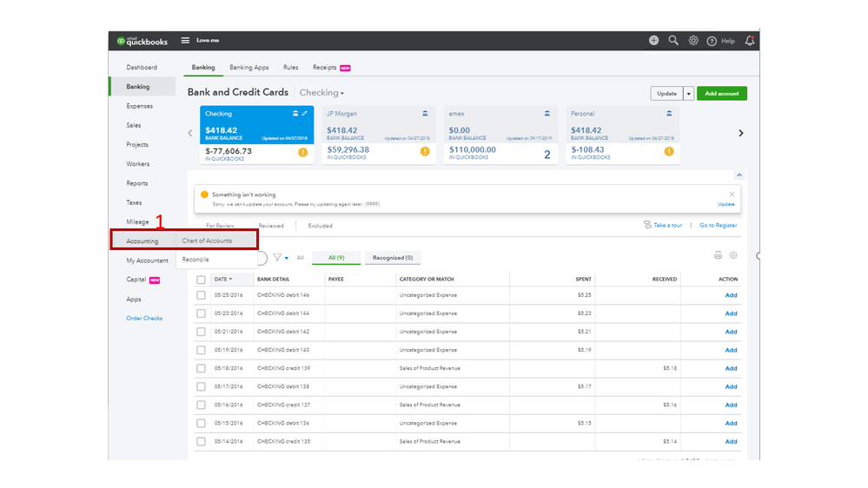This screenshot has width=868, height=488.
Task: Open the filter funnel dropdown
Action: point(281,258)
